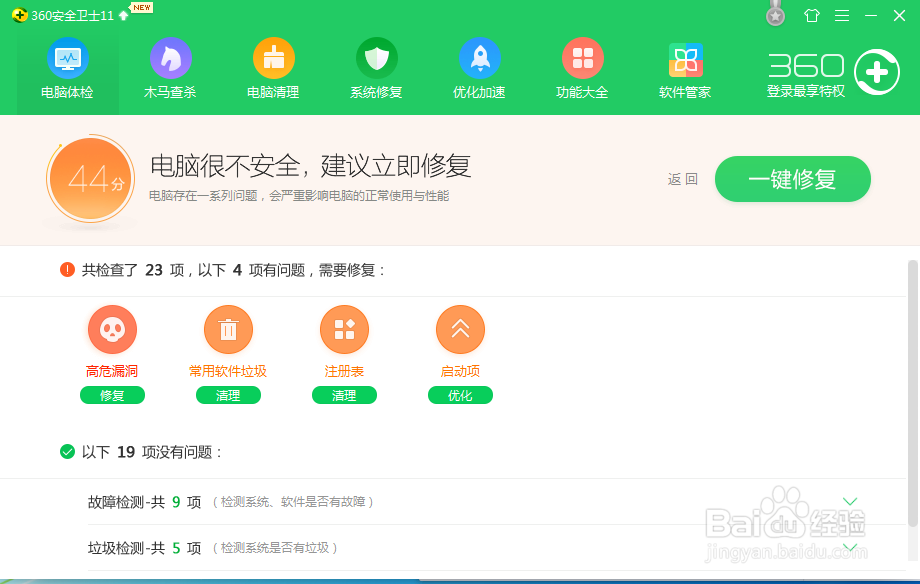This screenshot has height=584, width=920.
Task: Click the 360 logo in title bar
Action: [19, 15]
